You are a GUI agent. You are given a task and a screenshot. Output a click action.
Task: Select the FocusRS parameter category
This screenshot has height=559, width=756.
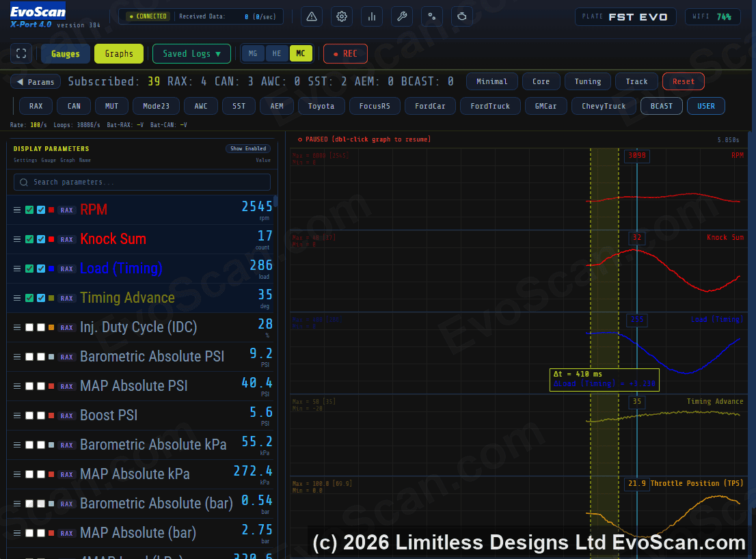pyautogui.click(x=375, y=106)
